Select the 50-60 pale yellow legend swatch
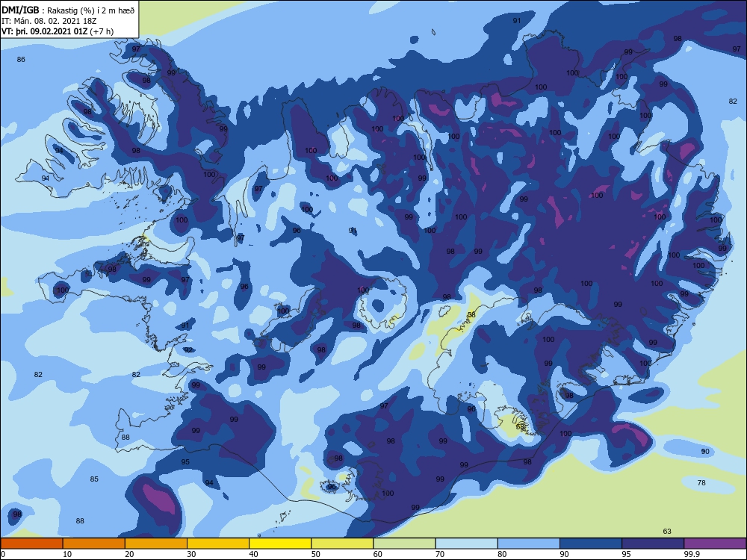Viewport: 747px width, 560px height. [342, 544]
